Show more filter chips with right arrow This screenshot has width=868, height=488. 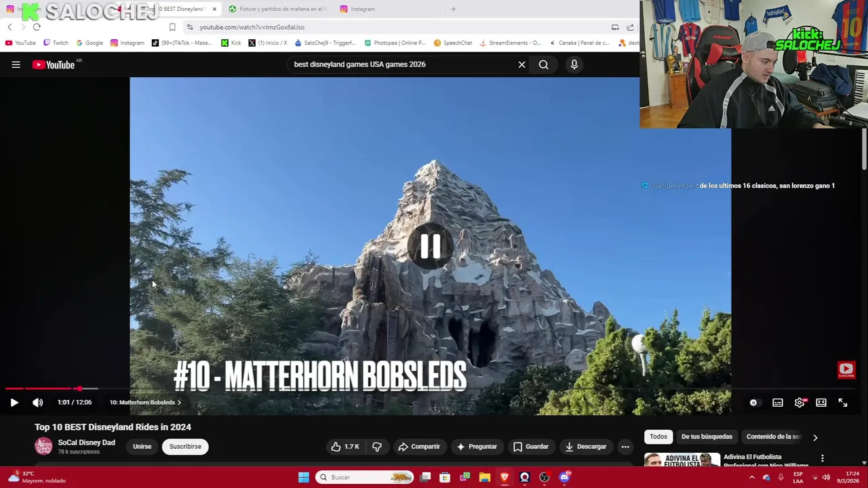pyautogui.click(x=815, y=437)
